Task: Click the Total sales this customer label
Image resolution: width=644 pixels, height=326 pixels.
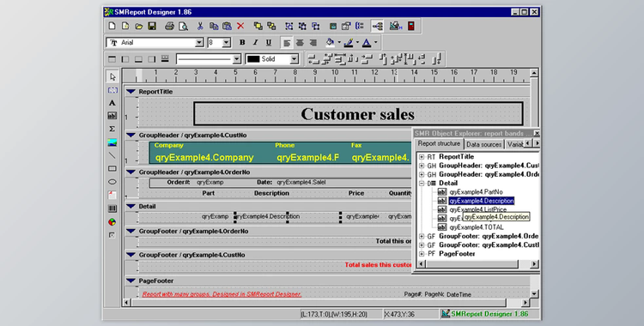Action: coord(378,265)
